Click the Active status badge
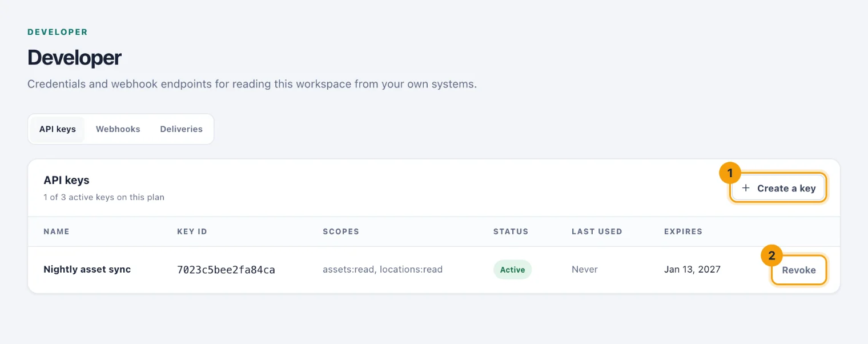The height and width of the screenshot is (344, 868). [512, 270]
